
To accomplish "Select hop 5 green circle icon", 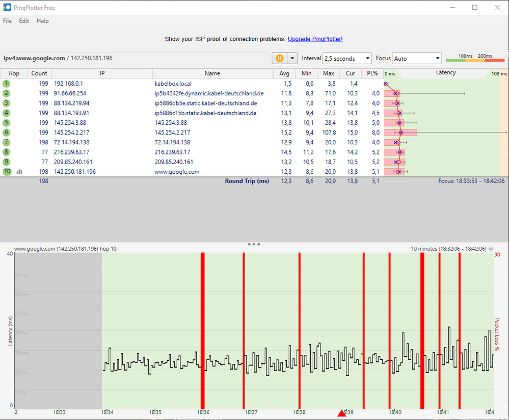I will (x=6, y=122).
